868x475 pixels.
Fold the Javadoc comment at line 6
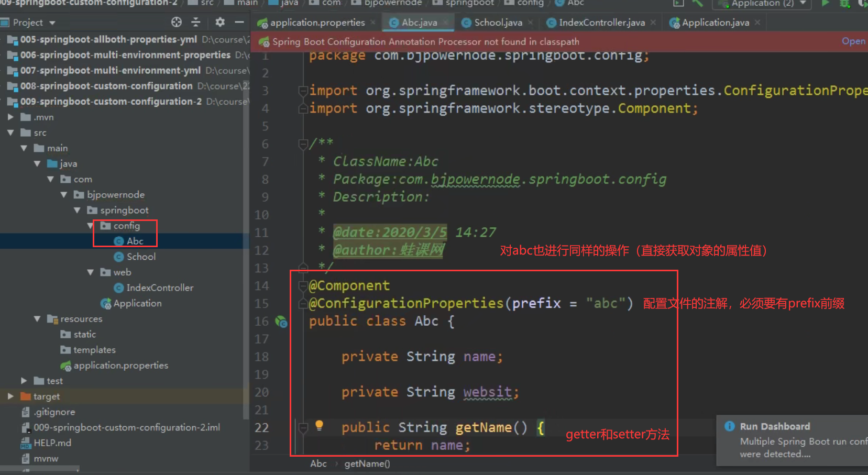pyautogui.click(x=303, y=143)
